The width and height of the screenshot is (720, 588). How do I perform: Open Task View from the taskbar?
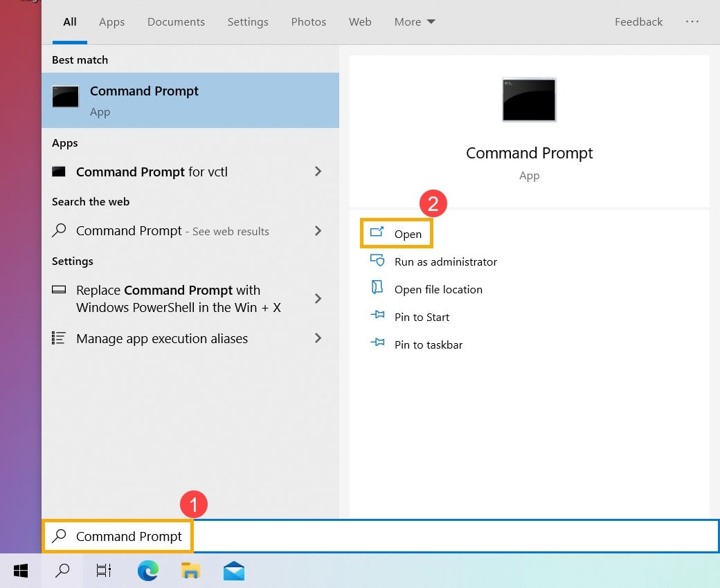[x=104, y=571]
